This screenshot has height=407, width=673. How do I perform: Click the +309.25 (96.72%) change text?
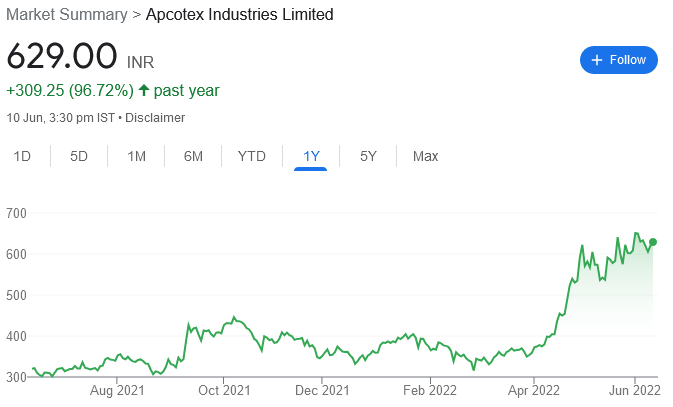tap(70, 91)
